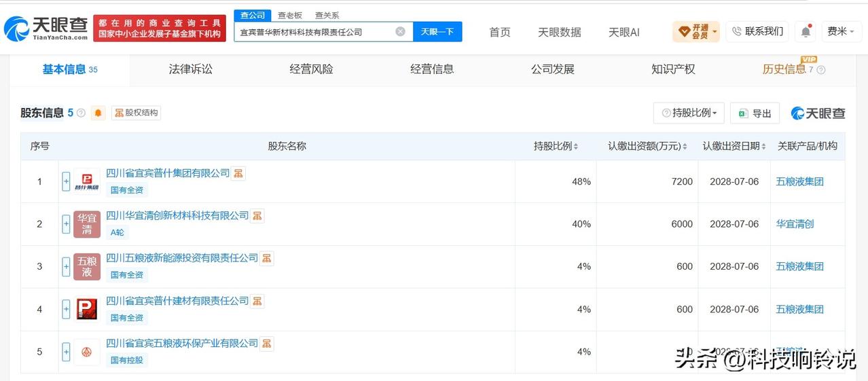The width and height of the screenshot is (868, 381).
Task: Clear the search box with the X icon
Action: pos(401,31)
